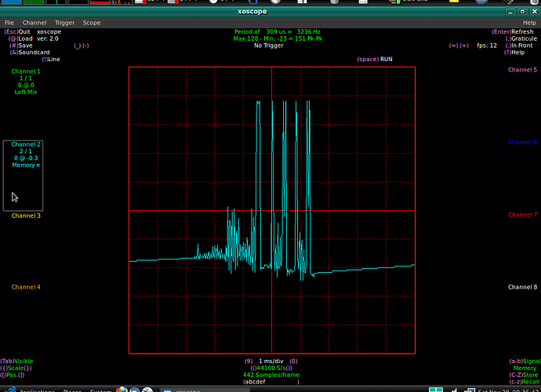The height and width of the screenshot is (392, 541).
Task: Select Channel 1 label
Action: pyautogui.click(x=26, y=71)
